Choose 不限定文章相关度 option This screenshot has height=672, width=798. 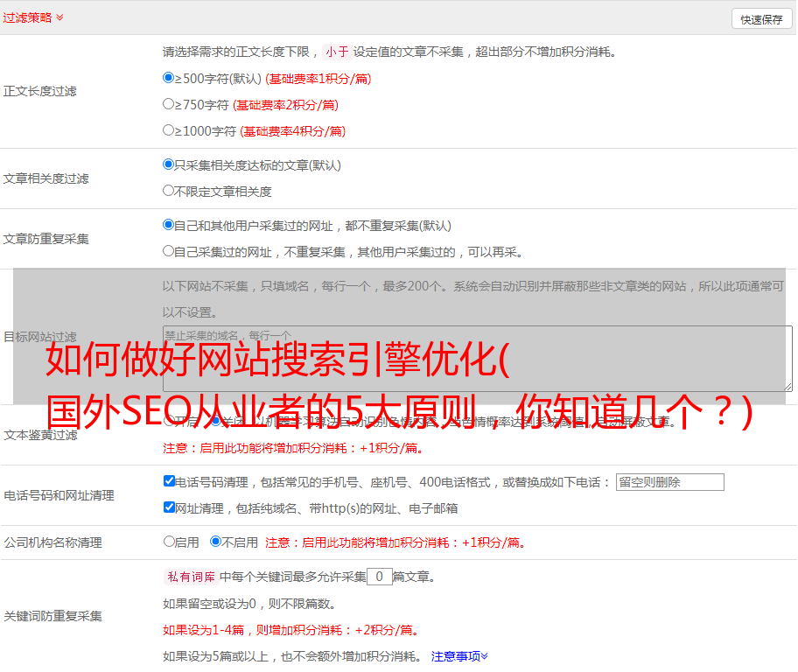[x=169, y=191]
